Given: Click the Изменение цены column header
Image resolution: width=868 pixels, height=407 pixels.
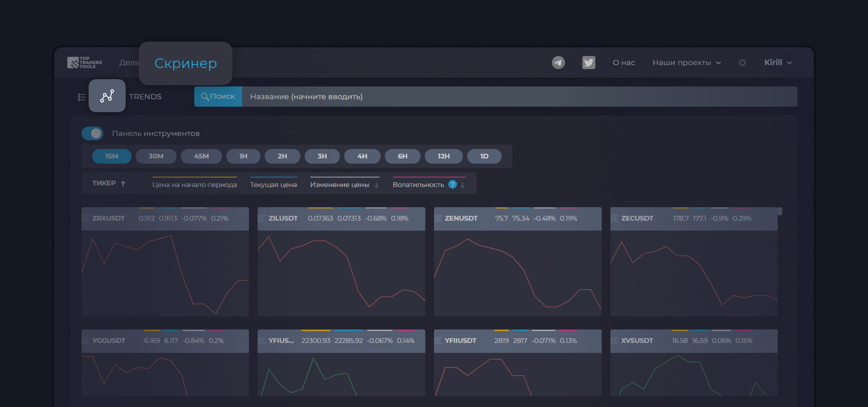Looking at the screenshot, I should 340,185.
